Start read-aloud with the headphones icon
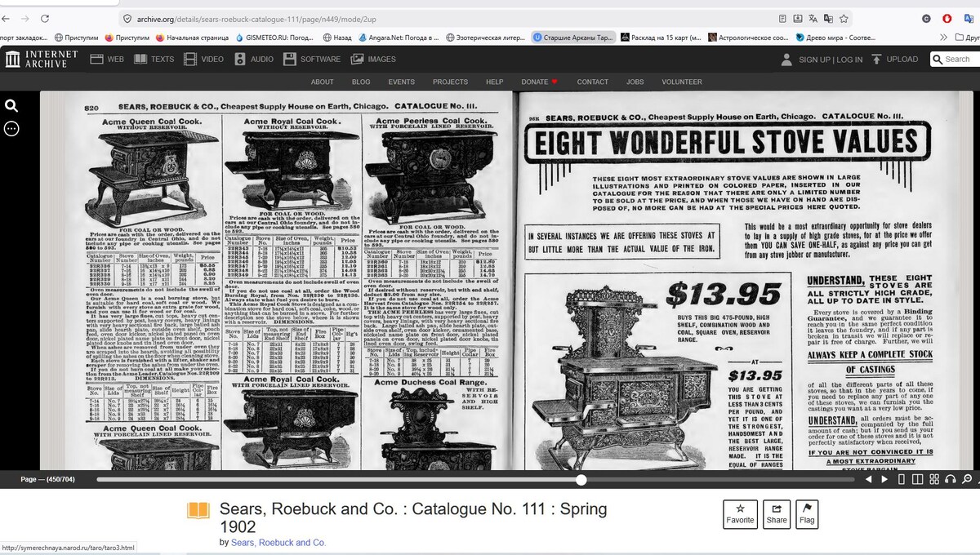The height and width of the screenshot is (555, 980). point(951,479)
